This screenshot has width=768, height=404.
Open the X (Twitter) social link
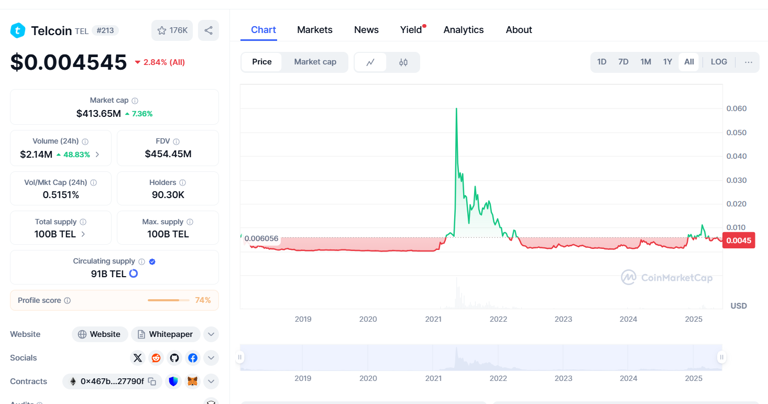(138, 358)
